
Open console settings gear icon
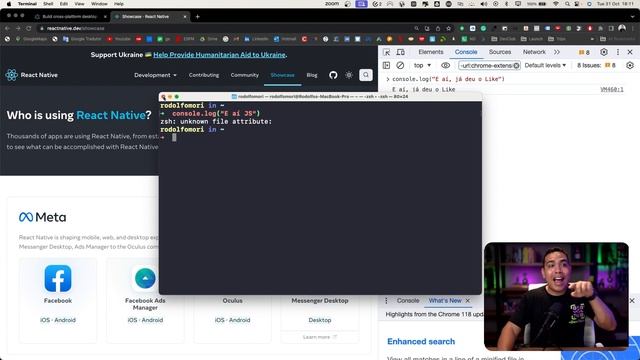(x=630, y=65)
